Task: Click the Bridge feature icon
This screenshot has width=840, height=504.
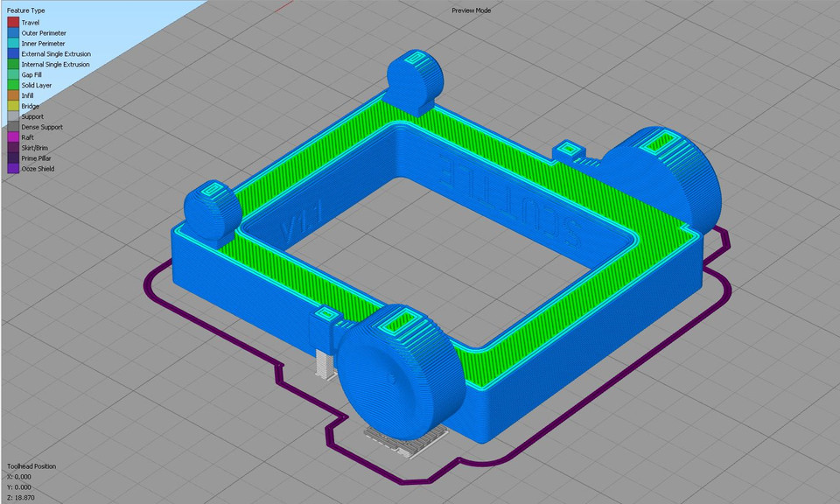Action: pos(11,106)
